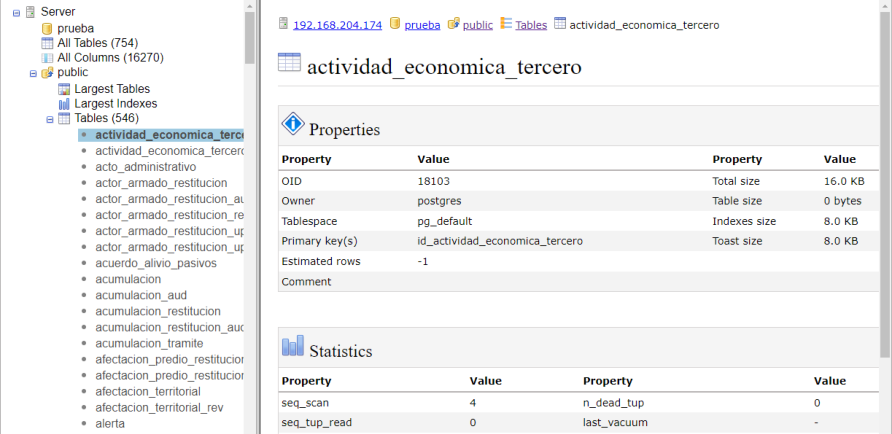Select the alerta table
The height and width of the screenshot is (434, 892).
110,423
